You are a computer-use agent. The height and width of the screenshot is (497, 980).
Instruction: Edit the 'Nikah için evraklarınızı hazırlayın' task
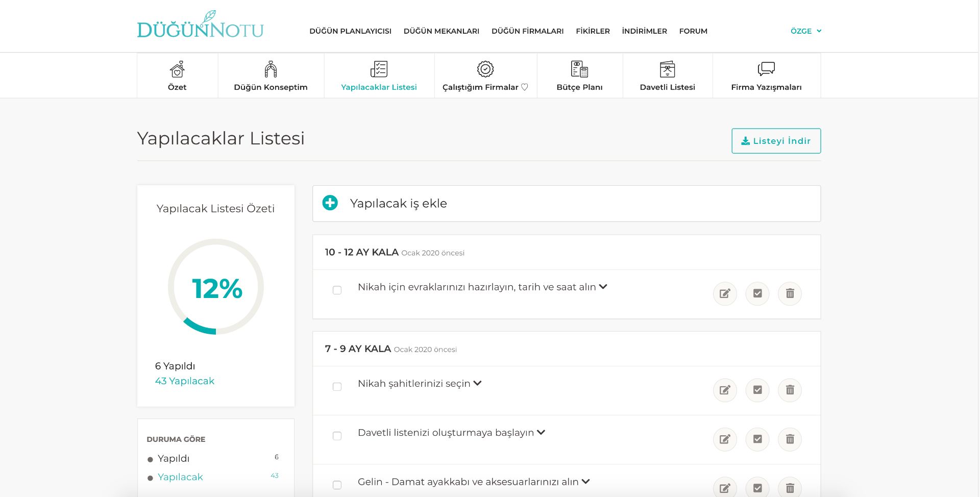coord(725,294)
